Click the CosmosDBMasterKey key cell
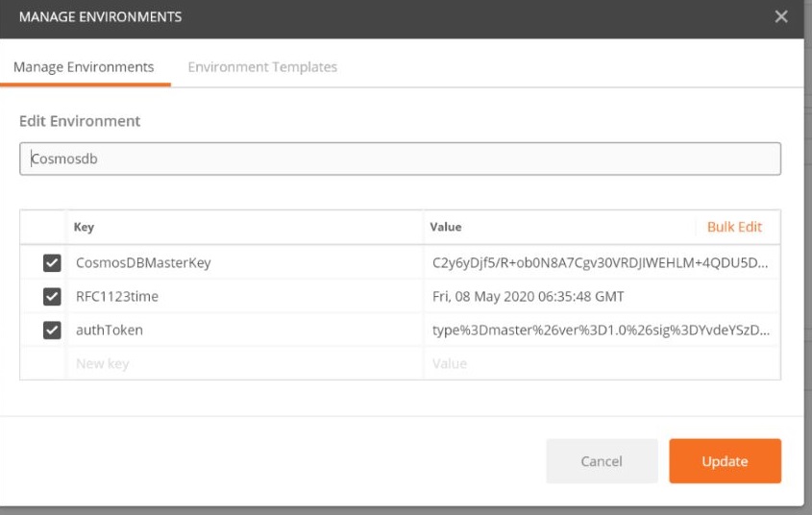The width and height of the screenshot is (812, 515). 245,262
